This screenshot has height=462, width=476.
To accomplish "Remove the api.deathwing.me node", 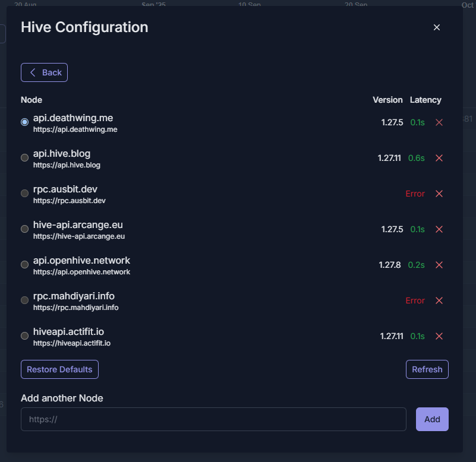I will click(439, 122).
